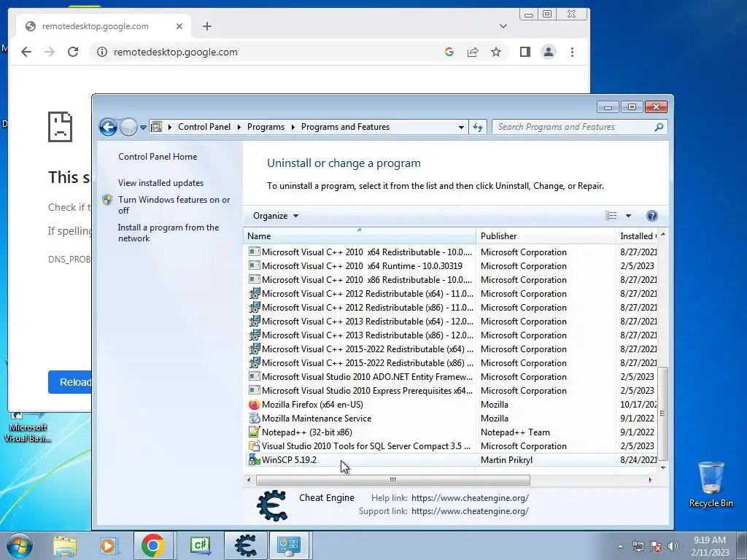
Task: Open the Organize menu
Action: coord(275,216)
